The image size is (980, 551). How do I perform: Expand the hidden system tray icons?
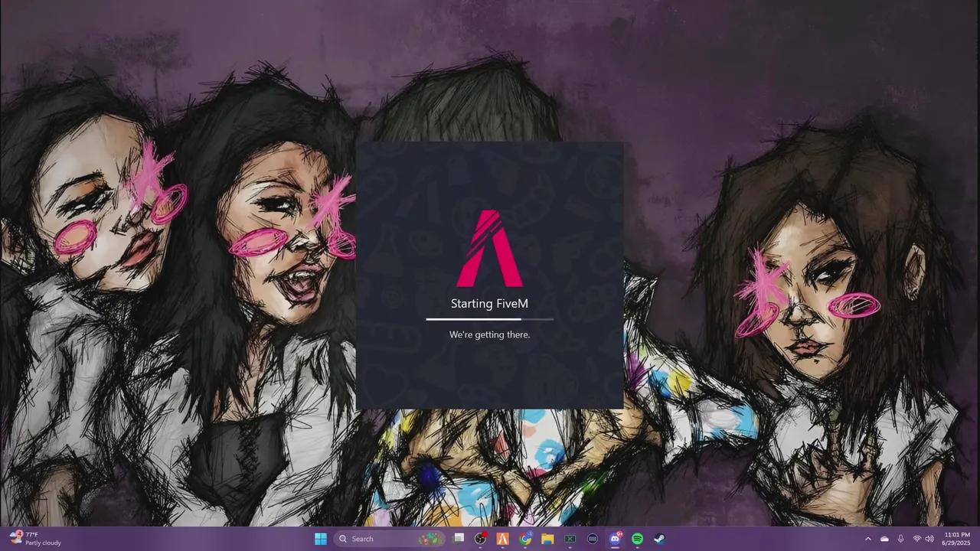coord(867,539)
